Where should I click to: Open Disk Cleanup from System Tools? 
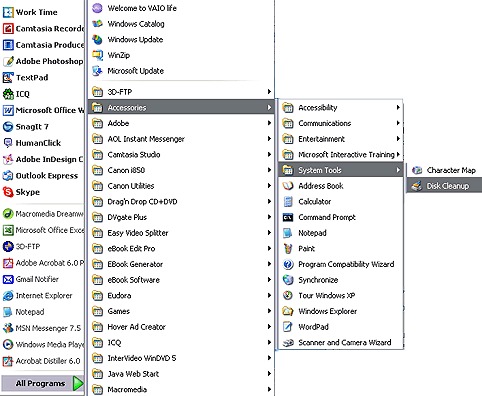pyautogui.click(x=444, y=186)
